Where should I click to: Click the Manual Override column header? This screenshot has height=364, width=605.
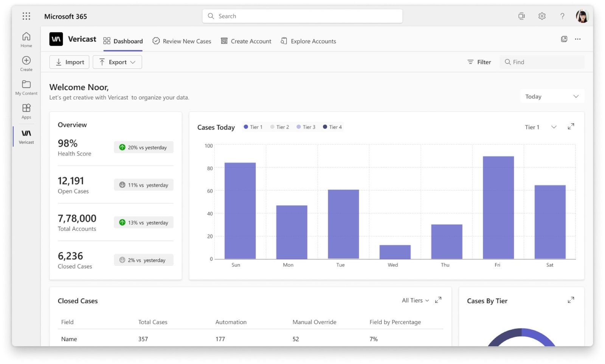tap(314, 322)
